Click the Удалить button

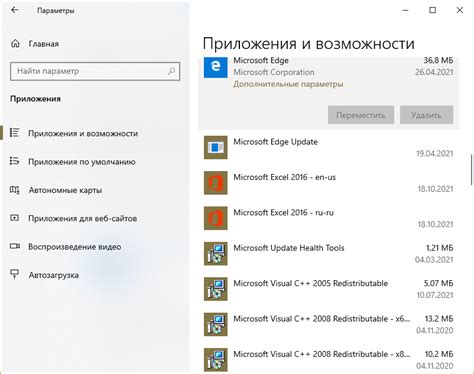(426, 115)
